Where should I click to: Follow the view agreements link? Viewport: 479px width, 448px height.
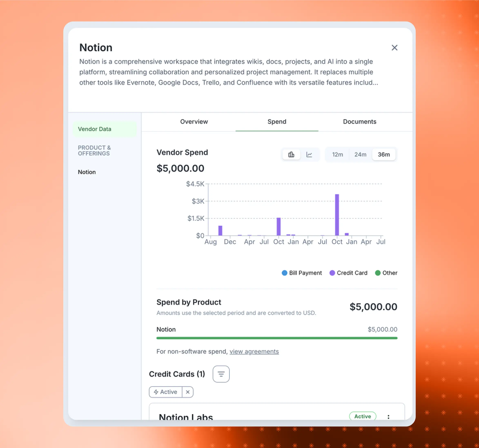(254, 352)
